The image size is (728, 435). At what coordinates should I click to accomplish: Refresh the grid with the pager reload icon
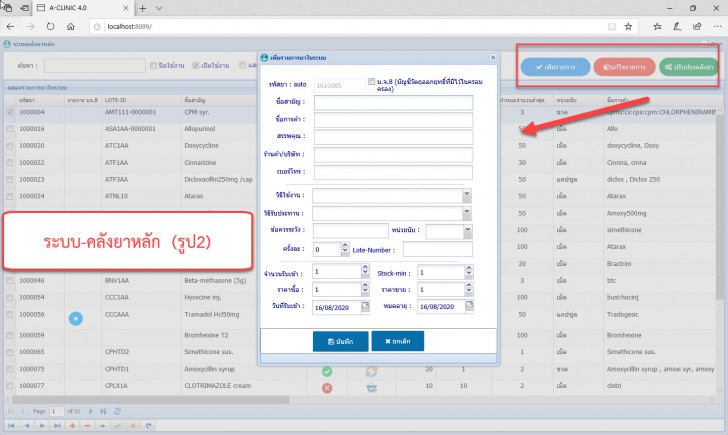point(117,411)
